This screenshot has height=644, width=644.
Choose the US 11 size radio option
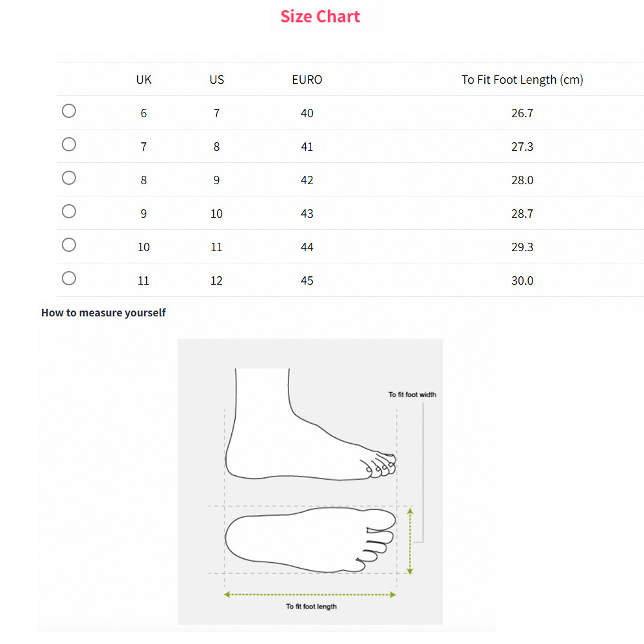point(69,245)
